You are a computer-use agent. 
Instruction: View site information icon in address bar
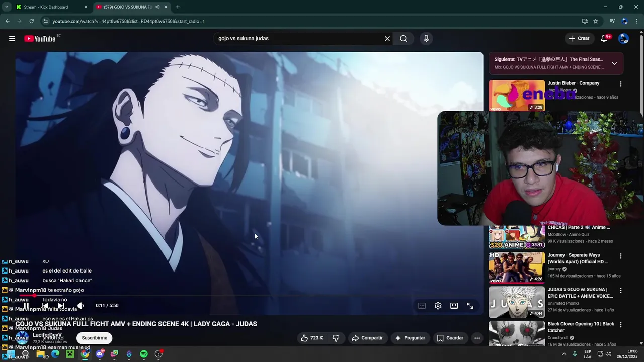click(x=46, y=21)
